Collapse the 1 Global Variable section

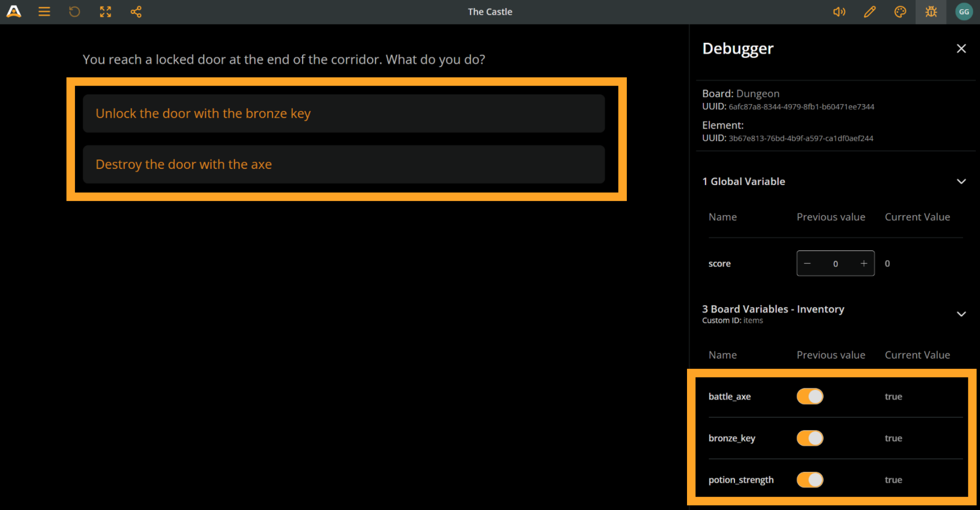pyautogui.click(x=961, y=182)
